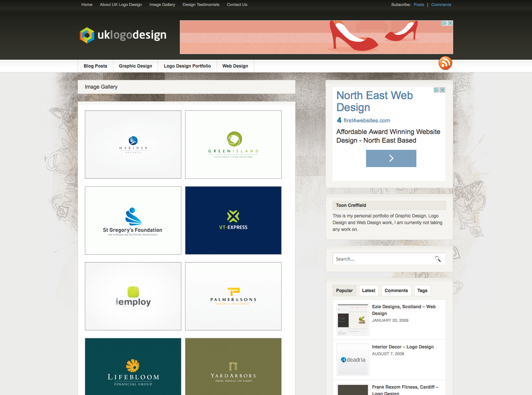This screenshot has width=532, height=395.
Task: Select the Blog Posts category tab
Action: coord(95,66)
